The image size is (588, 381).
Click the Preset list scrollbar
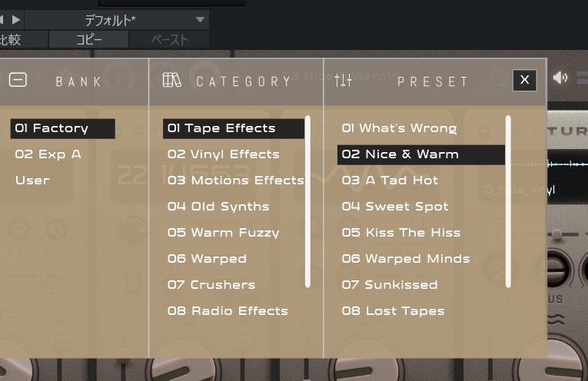[x=508, y=201]
